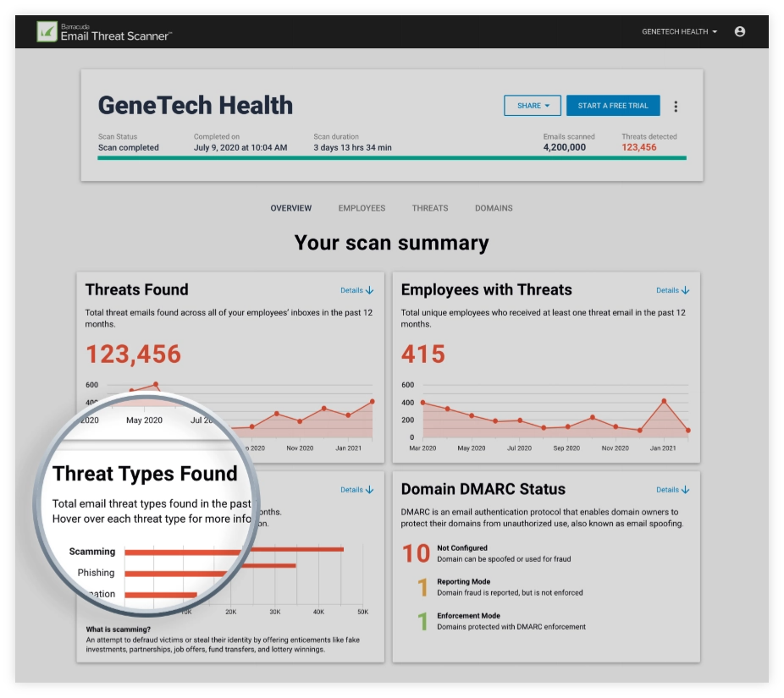
Task: Switch to the DOMAINS tab
Action: [x=494, y=208]
